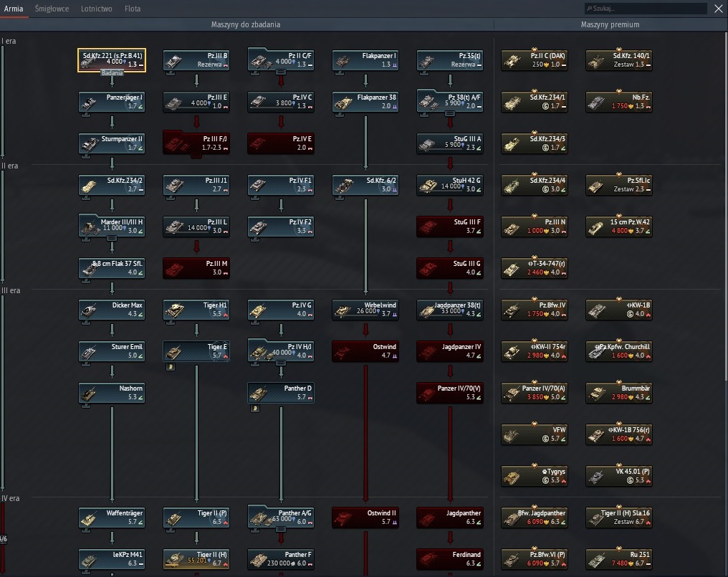Select the premium 15 cm Pz.W.42 vehicle

click(619, 226)
